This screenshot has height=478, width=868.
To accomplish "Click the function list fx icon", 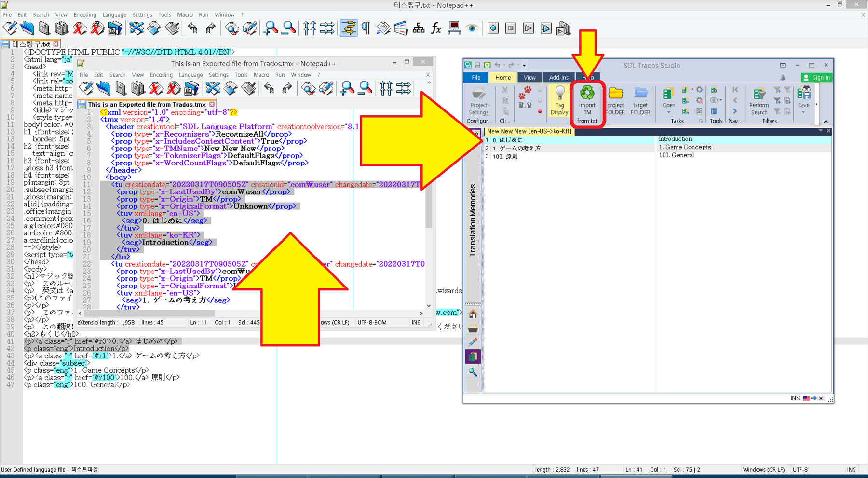I will [436, 28].
